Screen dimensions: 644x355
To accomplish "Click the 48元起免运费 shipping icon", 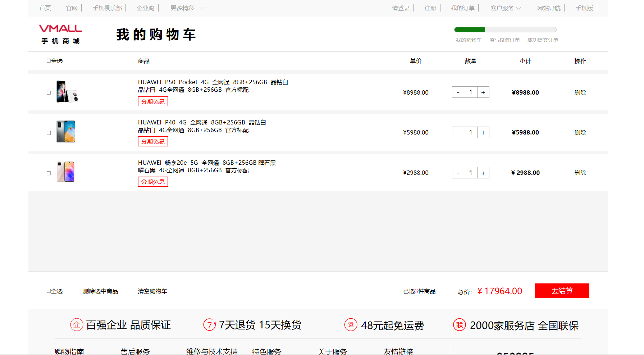I will point(351,325).
